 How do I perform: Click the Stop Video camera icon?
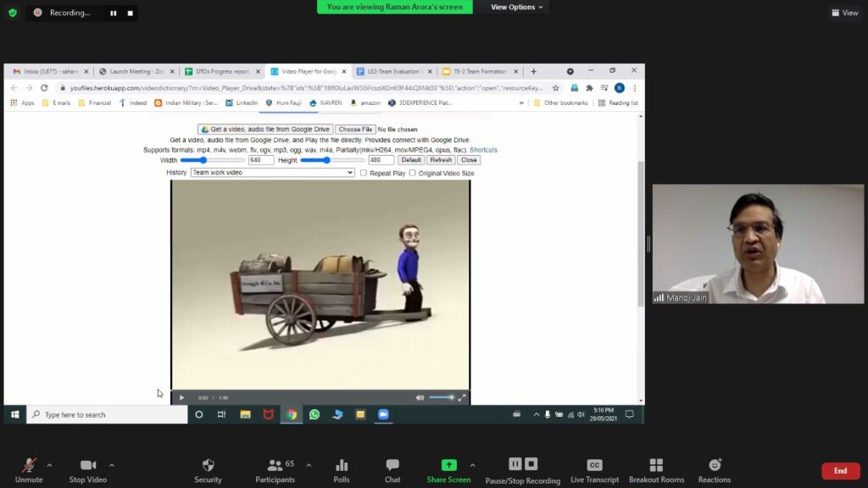(x=87, y=465)
